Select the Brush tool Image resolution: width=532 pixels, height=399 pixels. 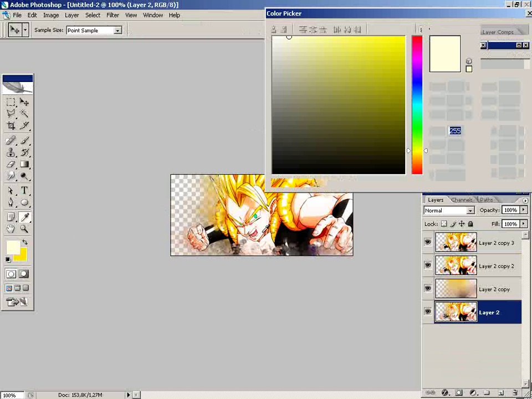click(24, 140)
